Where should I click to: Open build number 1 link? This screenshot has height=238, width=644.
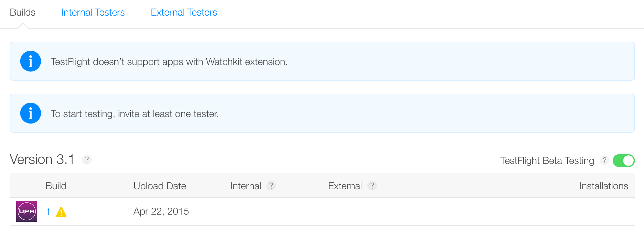48,212
